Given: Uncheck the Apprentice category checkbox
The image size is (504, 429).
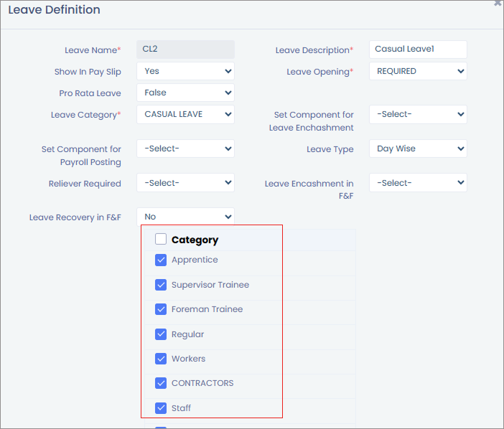Looking at the screenshot, I should pos(161,260).
